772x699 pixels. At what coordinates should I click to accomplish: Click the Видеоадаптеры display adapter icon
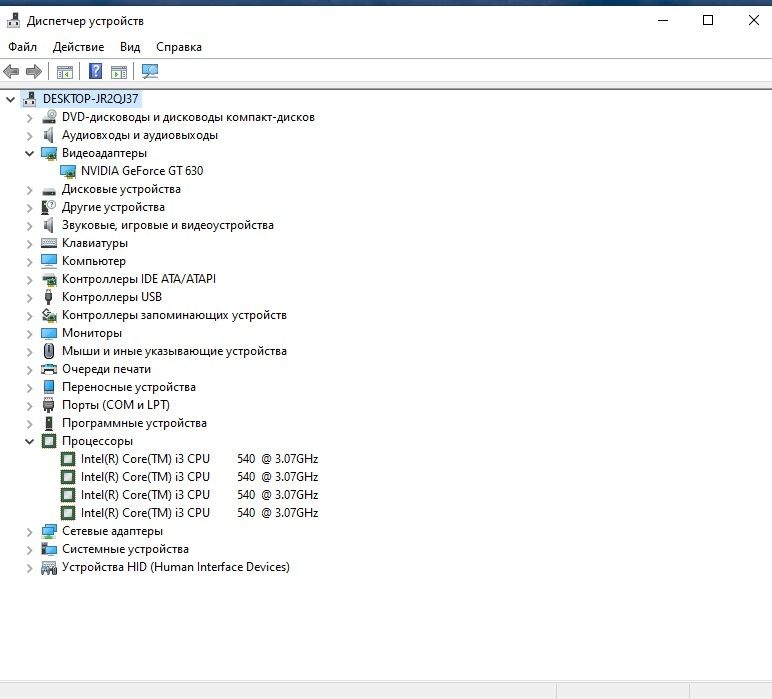(x=49, y=153)
